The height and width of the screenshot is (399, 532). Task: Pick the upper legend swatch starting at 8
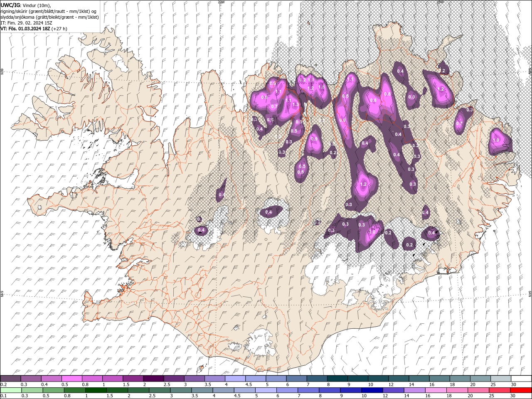337,379
